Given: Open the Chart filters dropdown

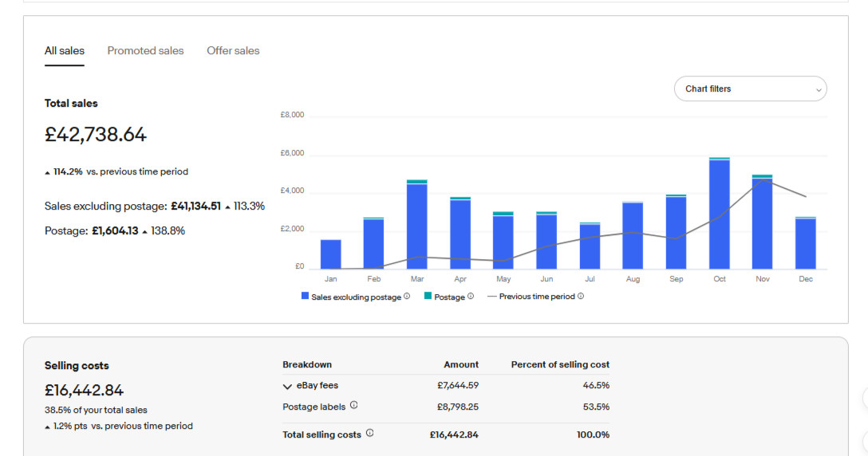Looking at the screenshot, I should [x=750, y=88].
